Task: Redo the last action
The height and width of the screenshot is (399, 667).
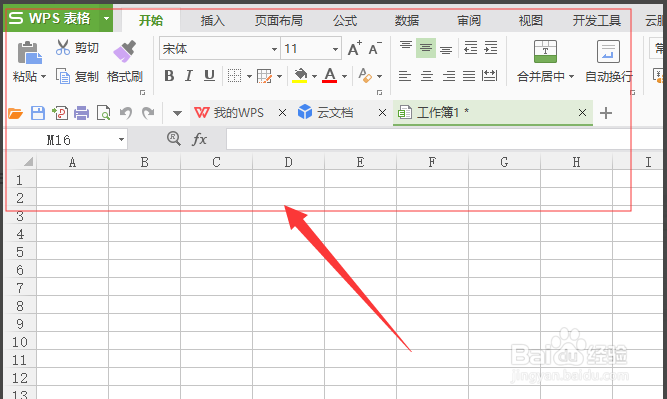Action: [x=148, y=113]
